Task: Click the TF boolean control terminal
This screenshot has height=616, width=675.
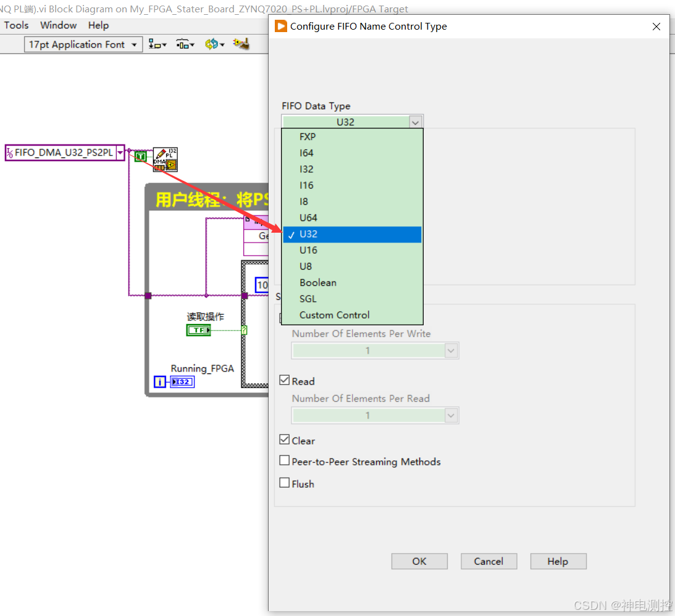Action: pos(198,330)
